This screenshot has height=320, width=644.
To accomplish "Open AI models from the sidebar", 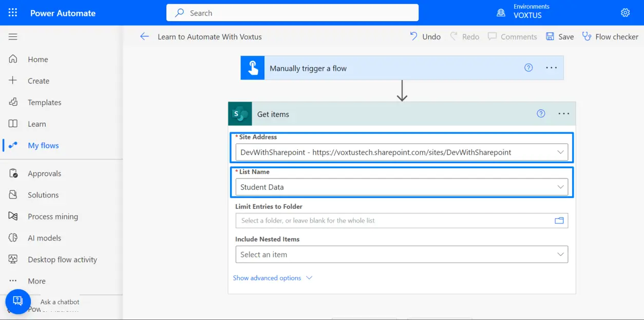I will click(x=12, y=238).
